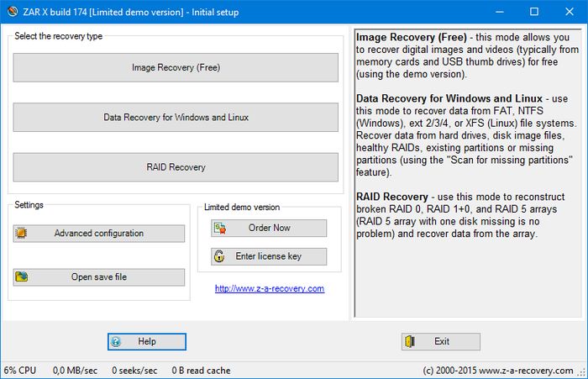The image size is (588, 379).
Task: Select the RAID Recovery option
Action: click(176, 167)
